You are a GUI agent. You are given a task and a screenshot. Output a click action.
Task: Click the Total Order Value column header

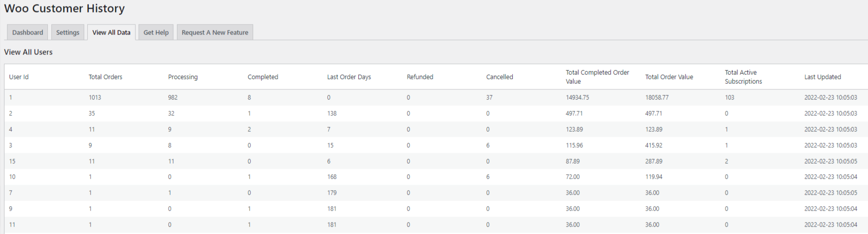669,77
